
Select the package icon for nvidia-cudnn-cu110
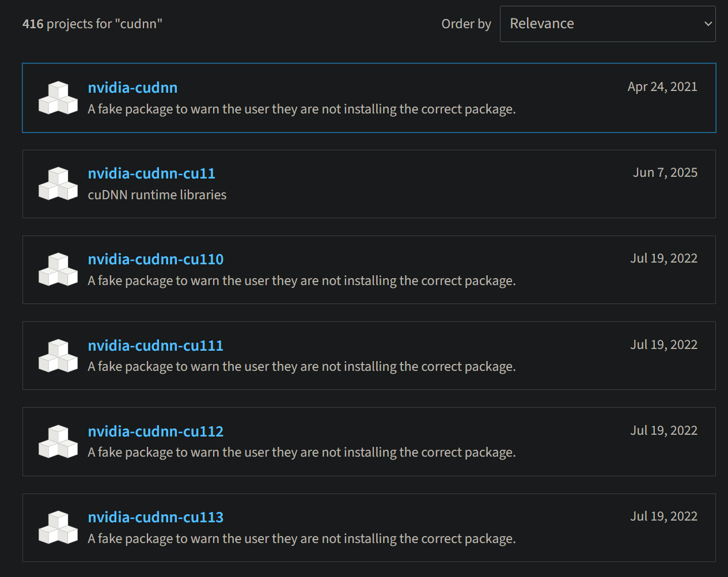58,269
